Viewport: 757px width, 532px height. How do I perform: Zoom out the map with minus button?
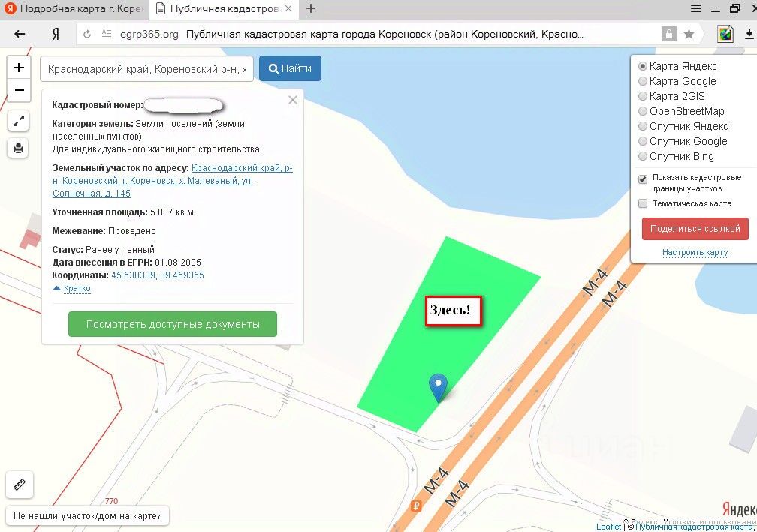[x=19, y=90]
